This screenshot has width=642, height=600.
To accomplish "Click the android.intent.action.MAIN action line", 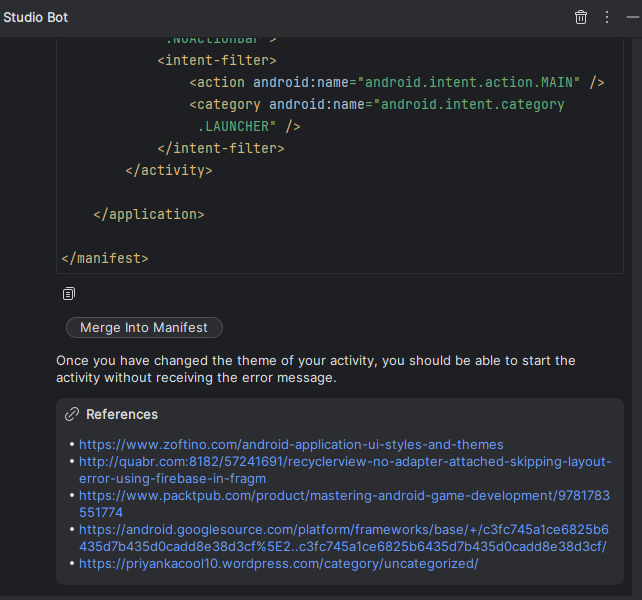I will tap(397, 82).
